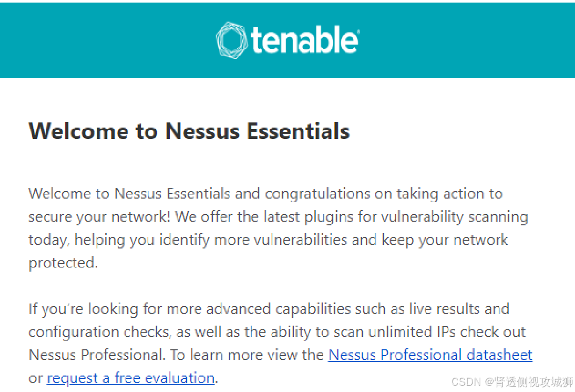575x392 pixels.
Task: Click the CSDN text in the watermark
Action: tap(466, 382)
